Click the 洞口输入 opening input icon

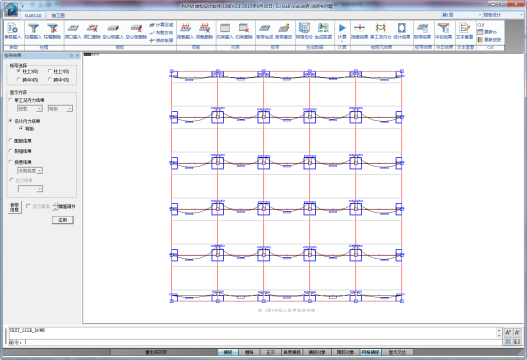[x=73, y=31]
